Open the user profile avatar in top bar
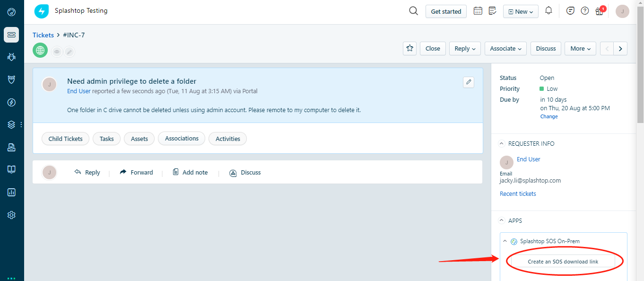 coord(622,11)
